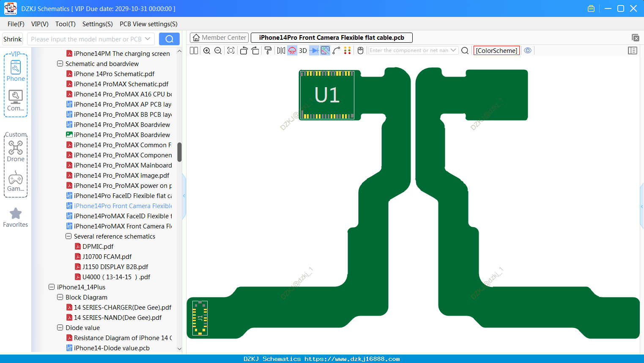Collapse Schematic and boardview folder

60,64
